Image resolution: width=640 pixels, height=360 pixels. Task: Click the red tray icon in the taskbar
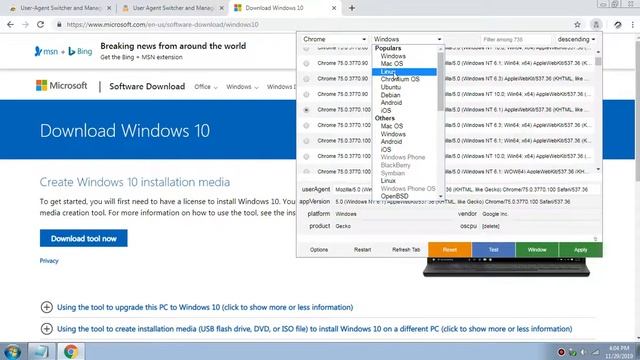[561, 352]
